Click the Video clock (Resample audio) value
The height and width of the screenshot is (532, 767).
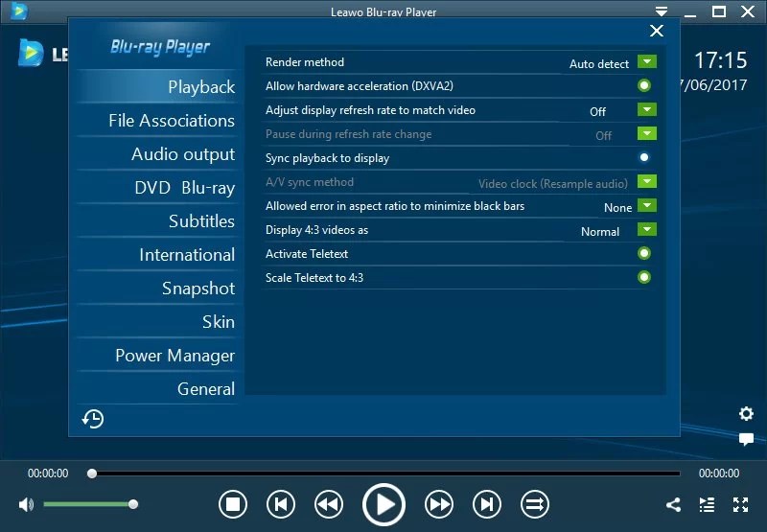pyautogui.click(x=553, y=184)
